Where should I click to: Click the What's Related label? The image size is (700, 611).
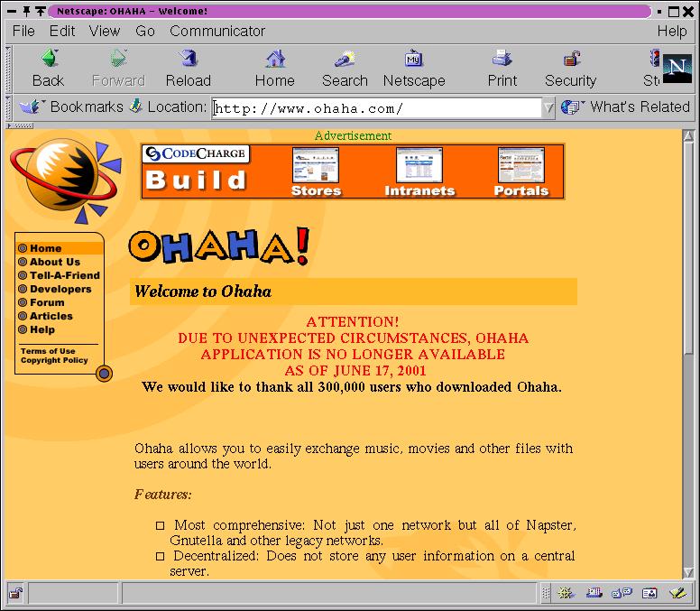pyautogui.click(x=640, y=106)
